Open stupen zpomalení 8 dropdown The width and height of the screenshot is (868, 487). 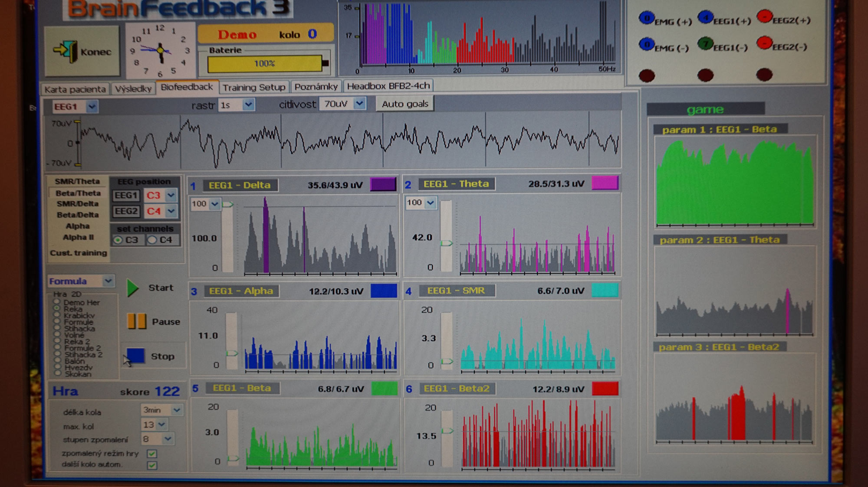[168, 439]
